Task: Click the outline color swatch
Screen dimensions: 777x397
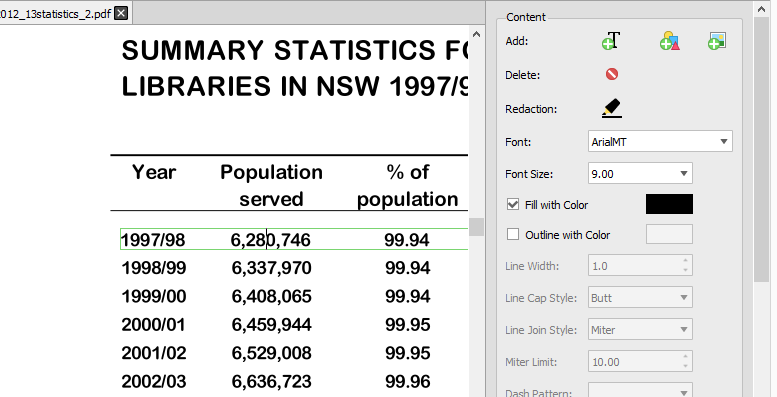Action: tap(669, 234)
